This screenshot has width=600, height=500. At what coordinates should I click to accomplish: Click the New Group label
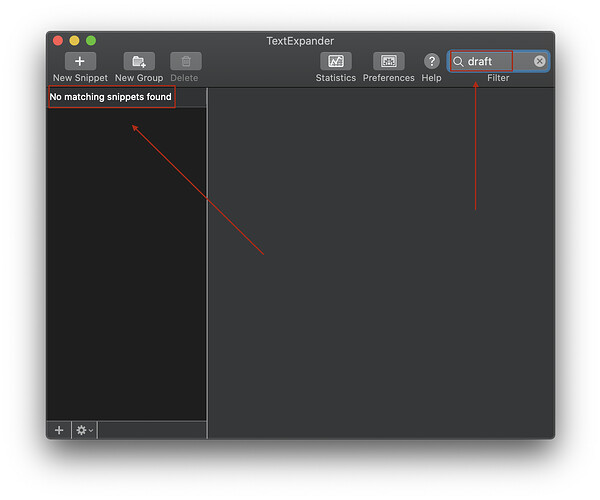pos(139,78)
